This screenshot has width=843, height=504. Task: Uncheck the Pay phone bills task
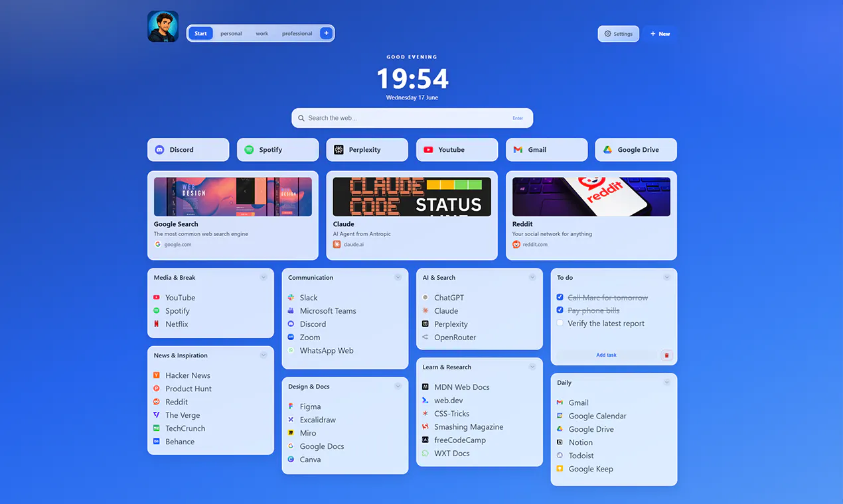pyautogui.click(x=560, y=310)
